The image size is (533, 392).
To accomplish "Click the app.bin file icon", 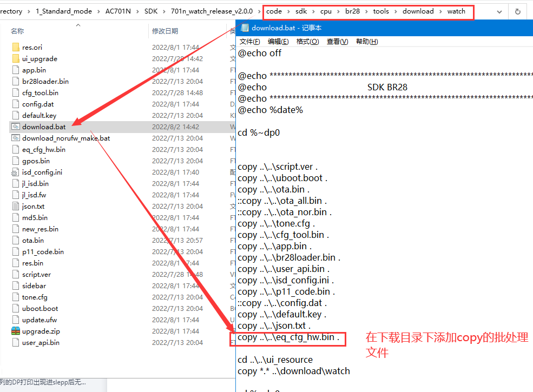I will tap(16, 70).
